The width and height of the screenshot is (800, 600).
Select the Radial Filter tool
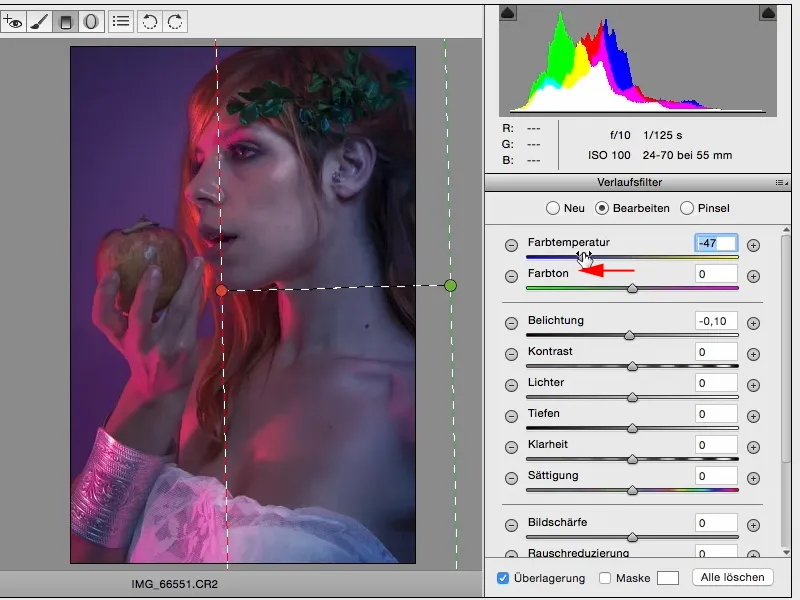click(x=91, y=21)
